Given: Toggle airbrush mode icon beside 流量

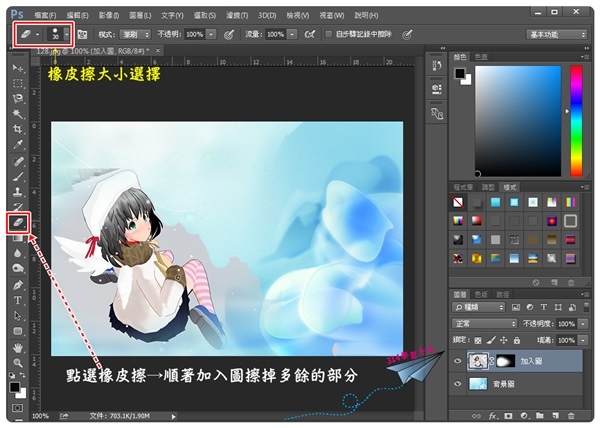Looking at the screenshot, I should 310,34.
